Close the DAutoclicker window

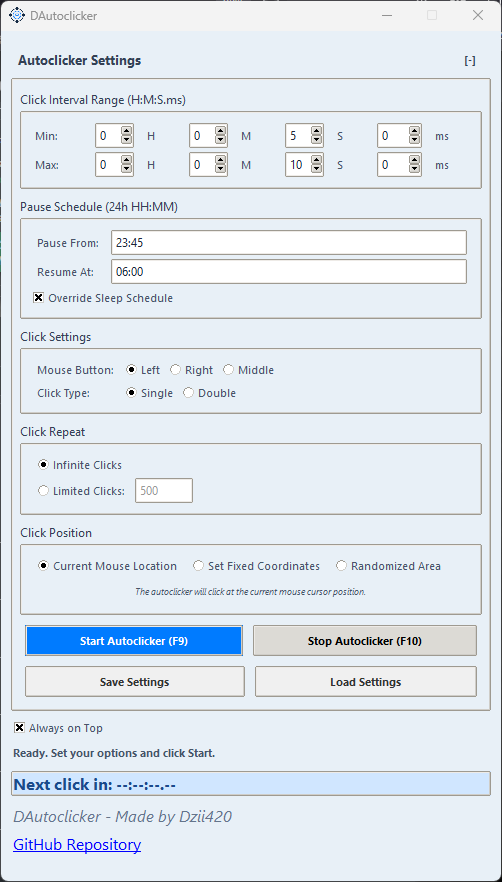click(x=478, y=15)
